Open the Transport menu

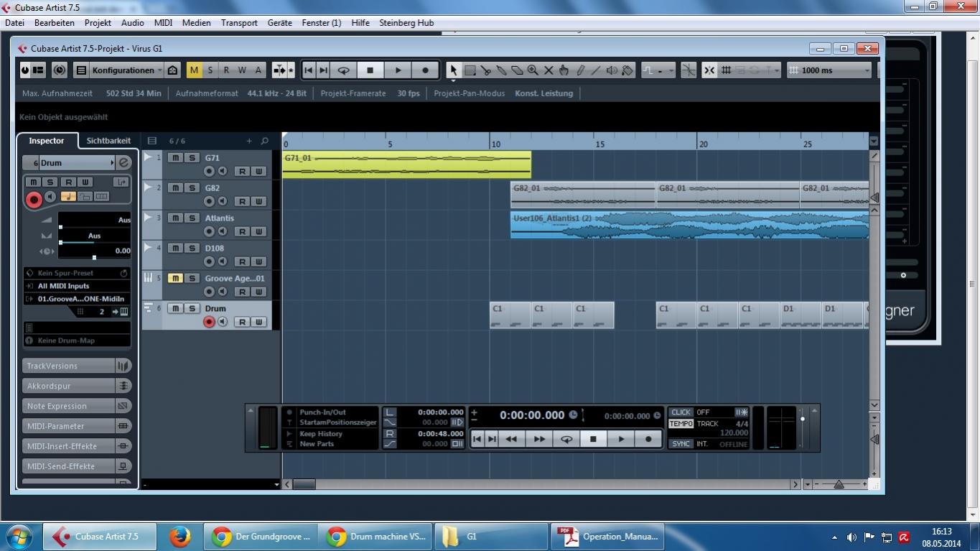tap(239, 23)
